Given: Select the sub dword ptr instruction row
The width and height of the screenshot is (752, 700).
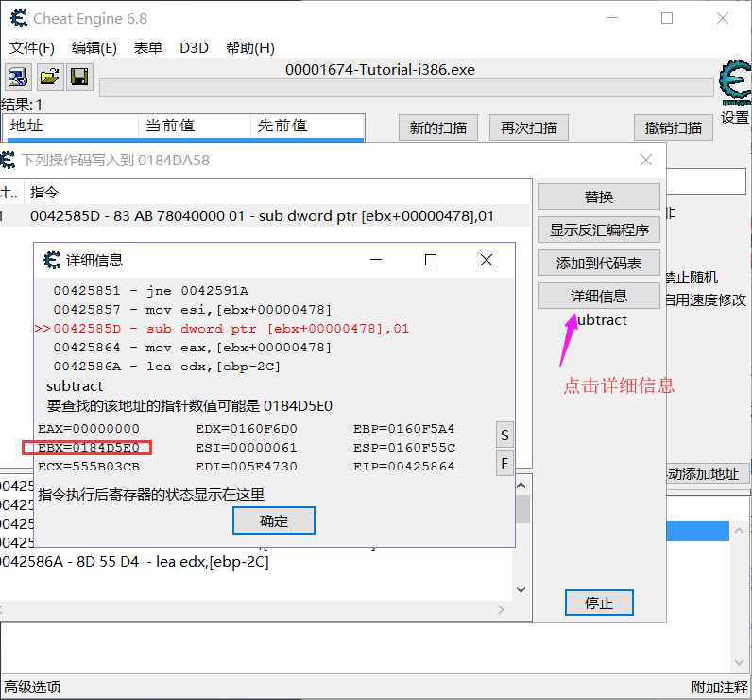Looking at the screenshot, I should [262, 216].
